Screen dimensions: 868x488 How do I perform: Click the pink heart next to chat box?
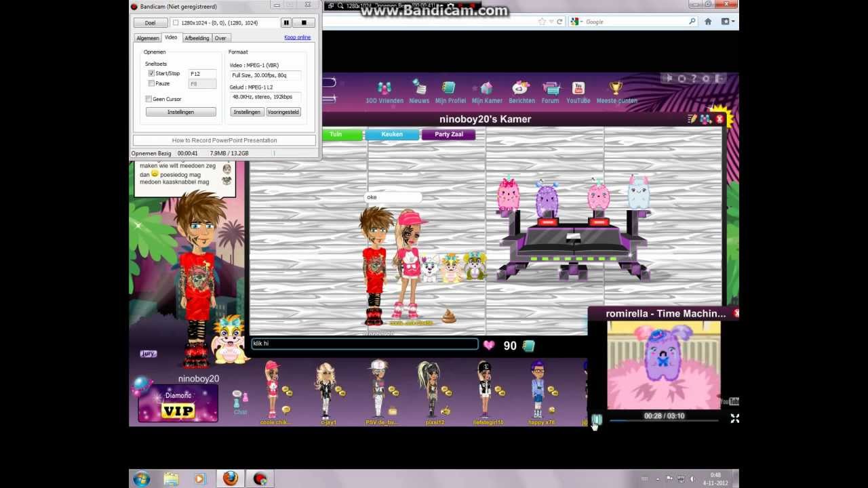(489, 345)
